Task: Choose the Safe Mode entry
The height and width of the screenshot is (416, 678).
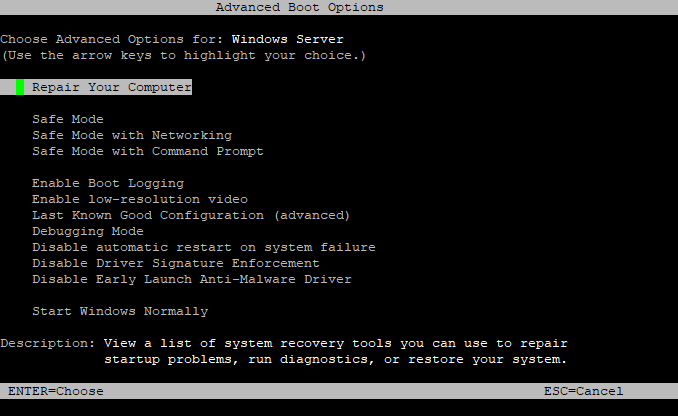Action: [x=67, y=119]
